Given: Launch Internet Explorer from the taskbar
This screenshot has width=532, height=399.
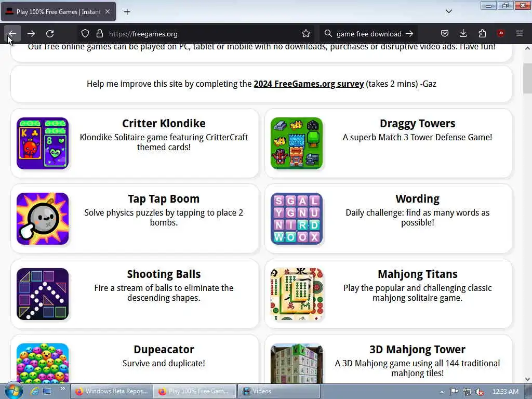Looking at the screenshot, I should click(34, 391).
